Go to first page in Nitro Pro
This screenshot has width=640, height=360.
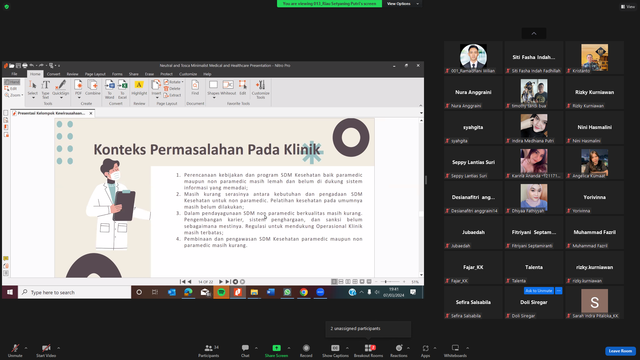click(182, 282)
